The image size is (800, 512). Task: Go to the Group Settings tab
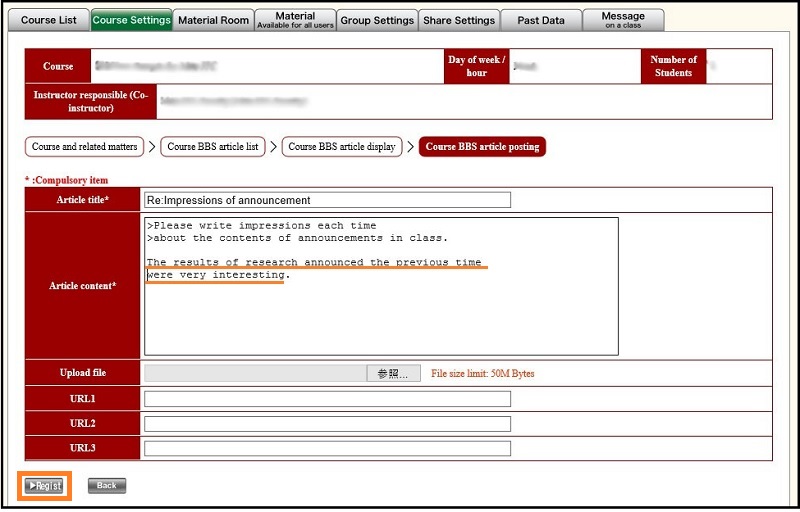(x=377, y=20)
